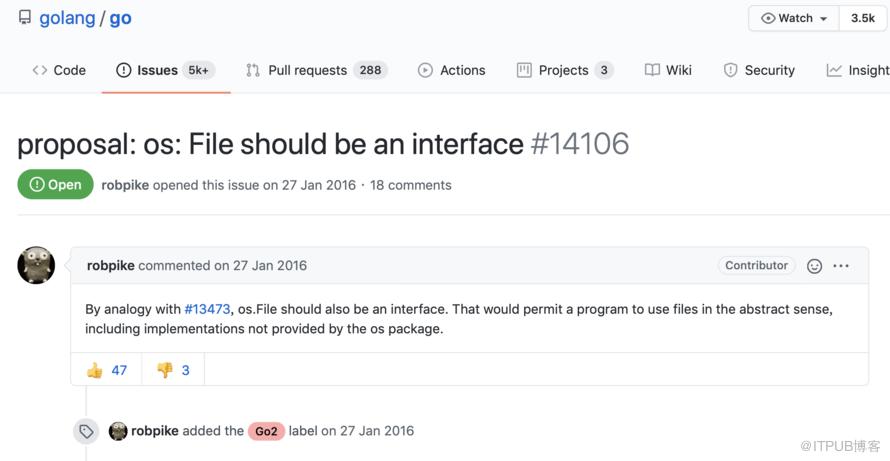Open the Security tab
Image resolution: width=890 pixels, height=461 pixels.
[759, 70]
